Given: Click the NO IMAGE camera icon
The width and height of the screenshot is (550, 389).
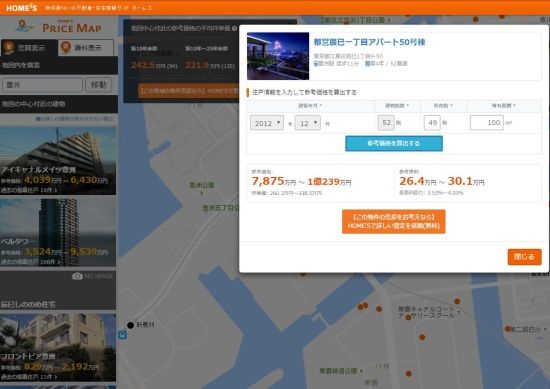Looking at the screenshot, I should pyautogui.click(x=77, y=276).
